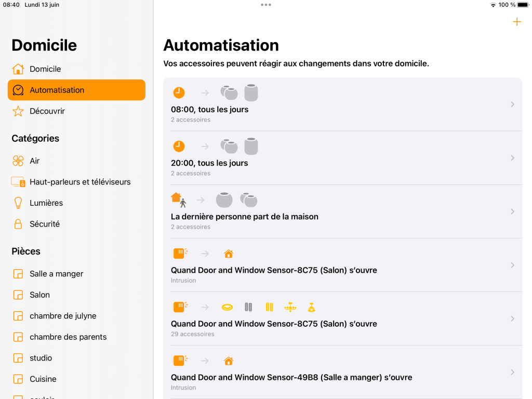Open Haut-parleurs et téléviseurs category icon
This screenshot has height=399, width=532.
(x=18, y=182)
